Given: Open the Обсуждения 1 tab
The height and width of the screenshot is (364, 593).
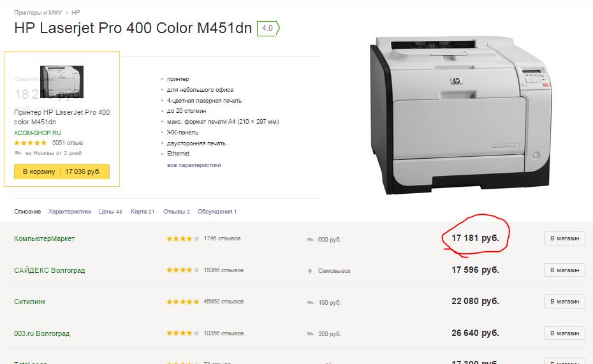Looking at the screenshot, I should tap(217, 212).
